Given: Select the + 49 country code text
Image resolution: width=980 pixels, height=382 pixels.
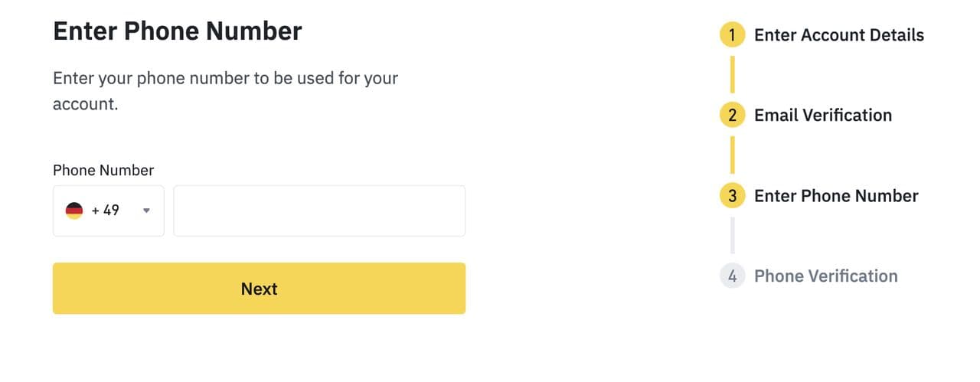Looking at the screenshot, I should 106,211.
